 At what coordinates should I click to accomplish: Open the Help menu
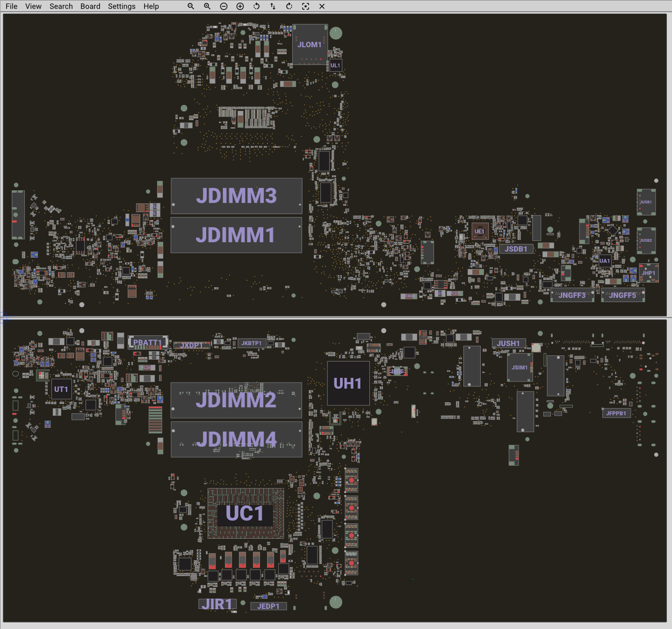point(151,6)
